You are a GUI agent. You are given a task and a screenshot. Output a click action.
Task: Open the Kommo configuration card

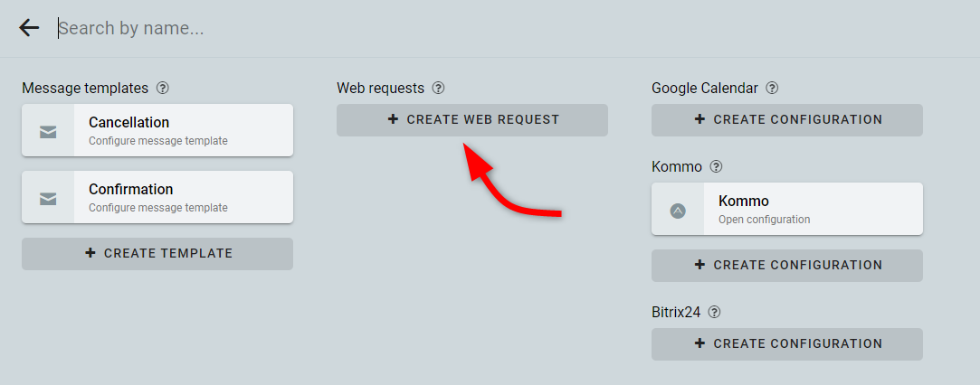click(x=787, y=209)
